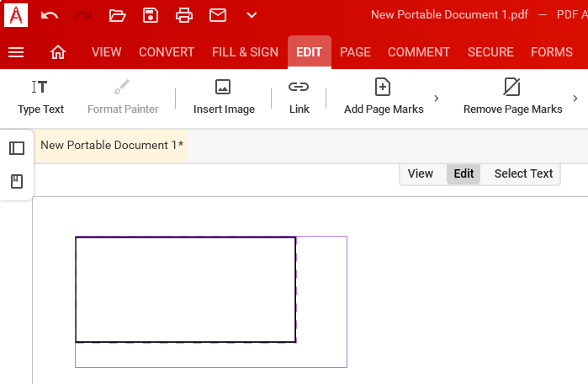Click the grayed-out redo arrow
This screenshot has width=588, height=384.
click(x=83, y=15)
